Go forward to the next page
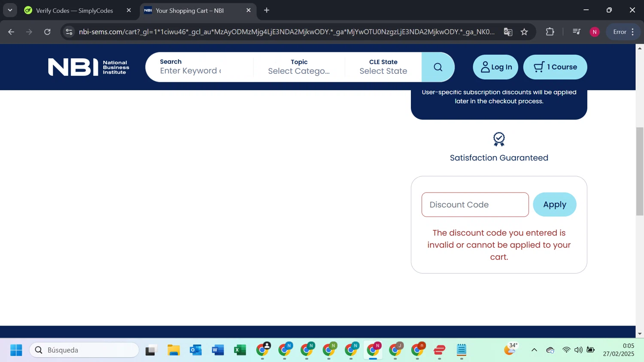 pos(29,32)
